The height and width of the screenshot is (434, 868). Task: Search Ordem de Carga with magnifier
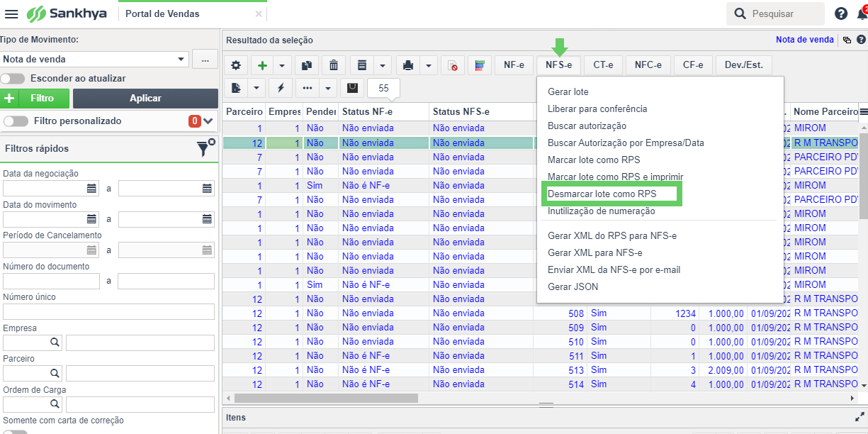pos(54,404)
